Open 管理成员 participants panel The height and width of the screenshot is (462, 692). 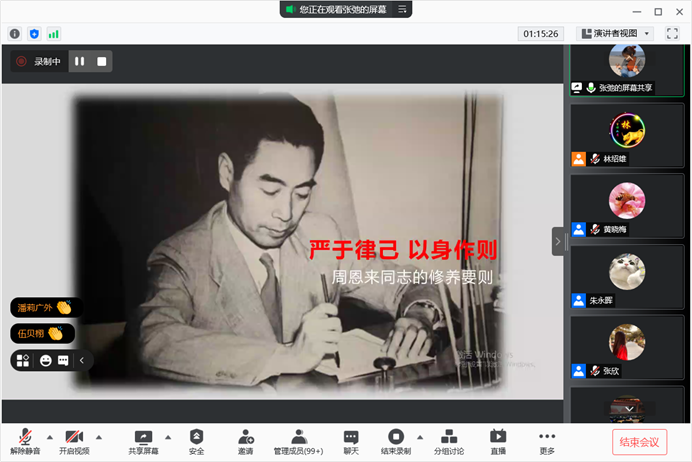(298, 442)
